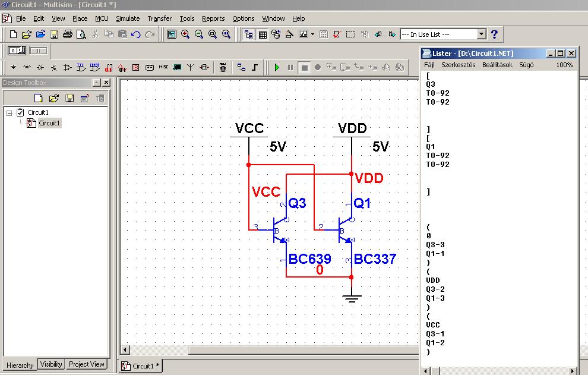Place a Transistor component
Screen dimensions: 588x375
(54, 68)
